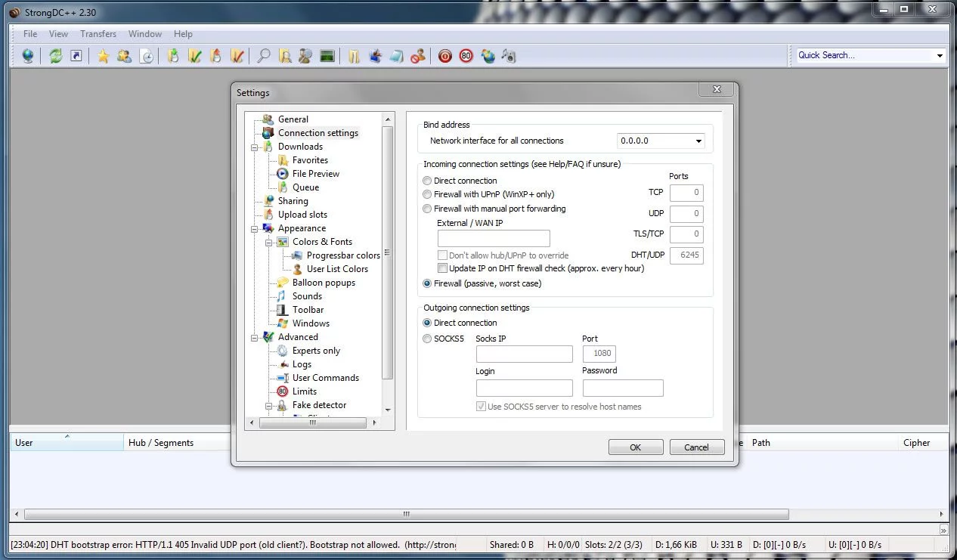Click Cancel in Settings dialog

pos(697,447)
